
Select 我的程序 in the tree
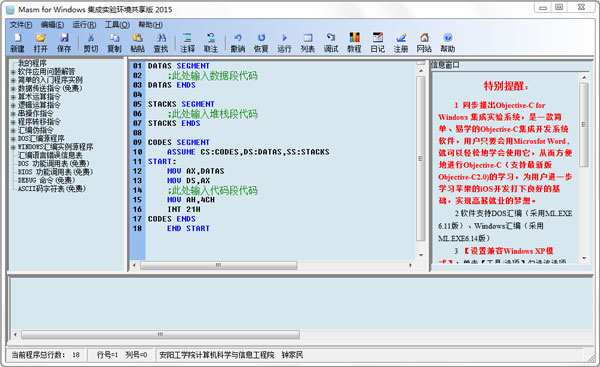(x=32, y=63)
